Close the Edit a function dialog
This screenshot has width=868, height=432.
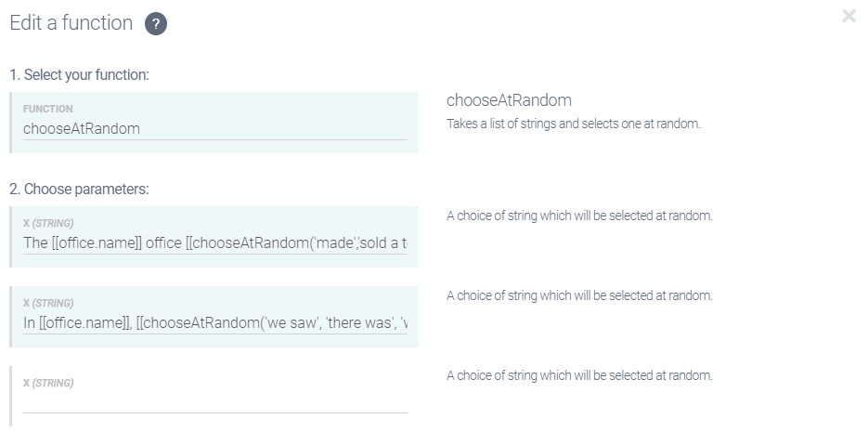tap(849, 16)
